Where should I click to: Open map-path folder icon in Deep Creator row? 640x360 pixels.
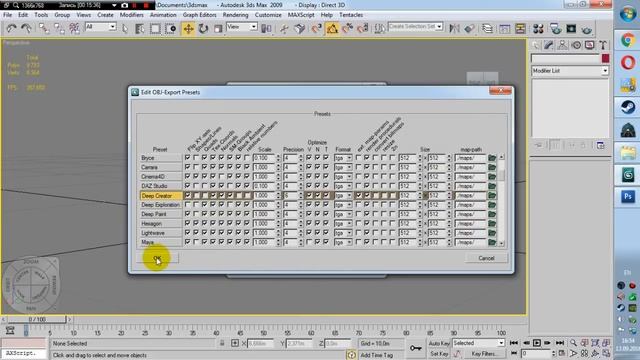[492, 196]
